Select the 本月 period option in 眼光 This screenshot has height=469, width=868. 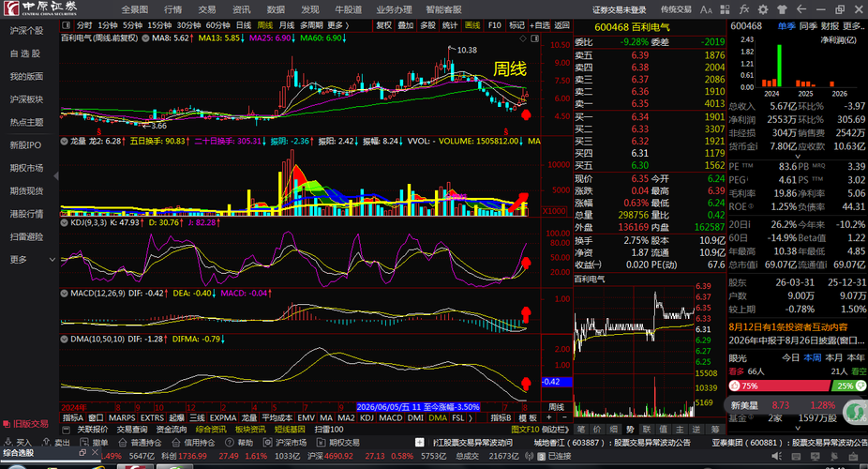pos(833,357)
